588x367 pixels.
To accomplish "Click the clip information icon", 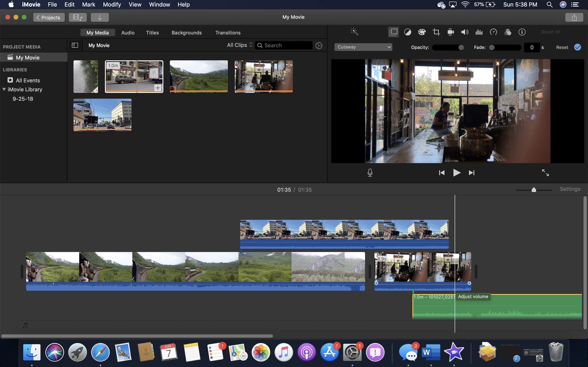I will pyautogui.click(x=521, y=32).
